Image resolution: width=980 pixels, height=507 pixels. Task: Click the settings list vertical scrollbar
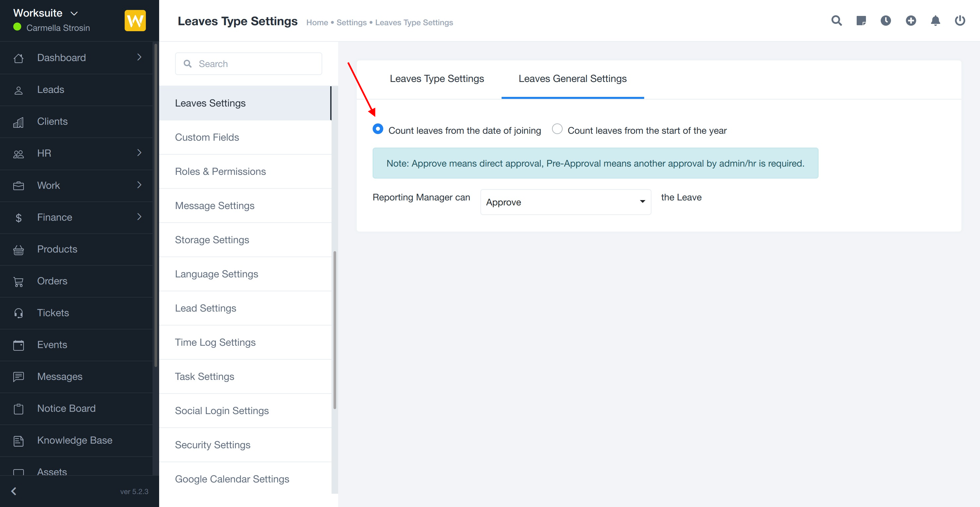click(335, 329)
